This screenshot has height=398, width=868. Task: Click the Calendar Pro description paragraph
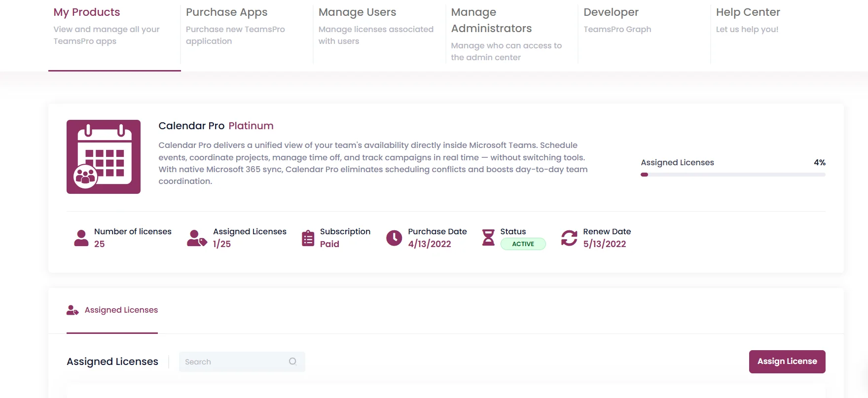pos(373,163)
